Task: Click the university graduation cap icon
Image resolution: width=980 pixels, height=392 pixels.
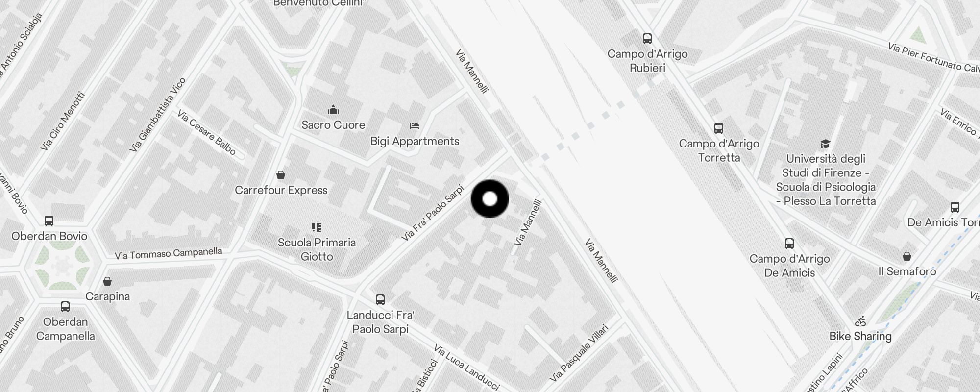Action: 825,144
